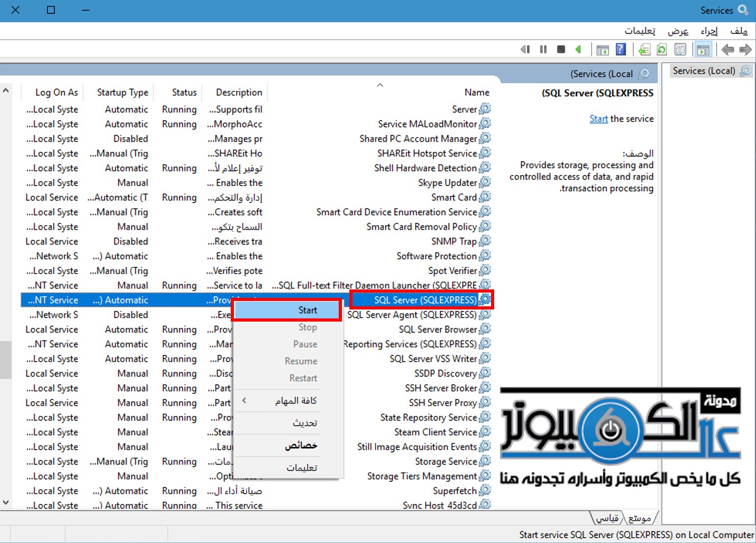Choose Start in the context menu
The image size is (756, 543).
(x=287, y=310)
